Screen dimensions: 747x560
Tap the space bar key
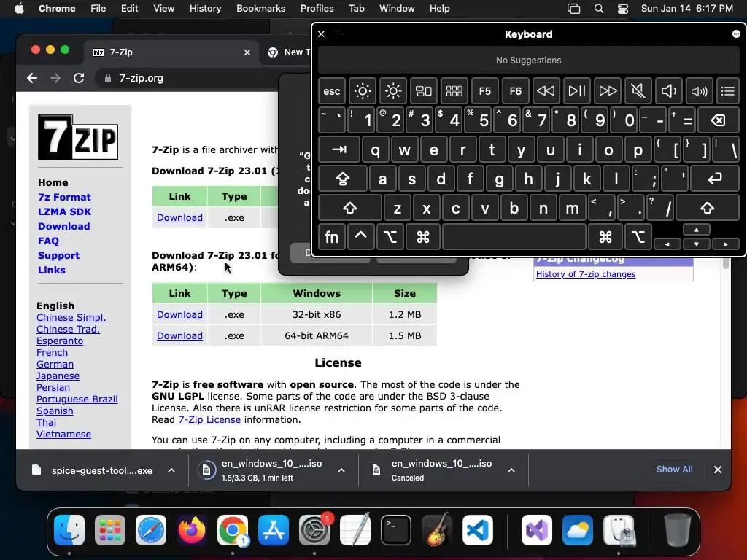514,237
